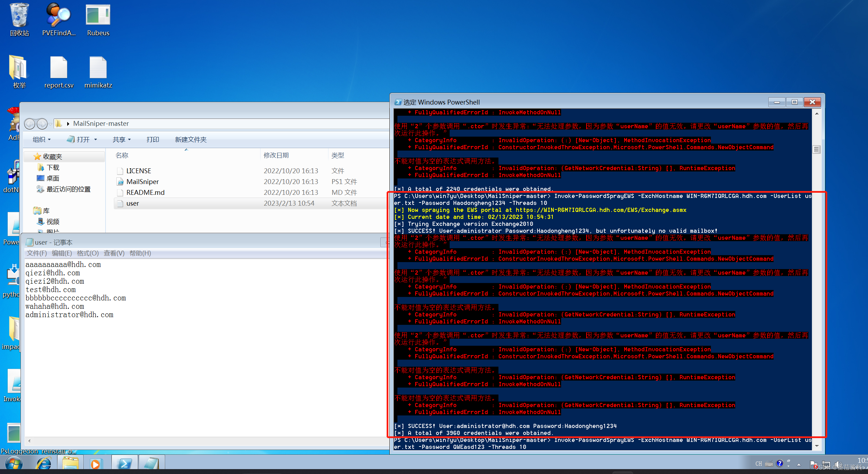Viewport: 868px width, 474px height.
Task: Click the Notepad title bar icon
Action: tap(30, 242)
